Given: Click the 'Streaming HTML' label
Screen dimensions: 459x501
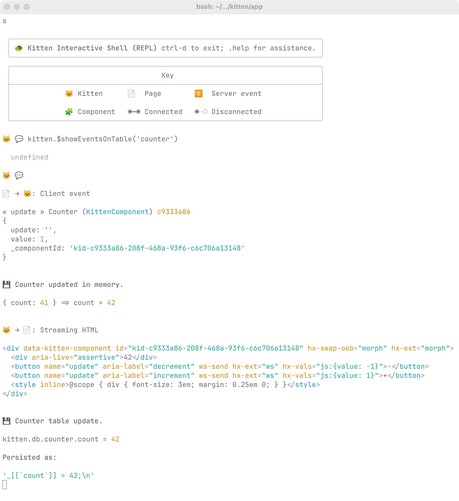Looking at the screenshot, I should click(x=69, y=330).
